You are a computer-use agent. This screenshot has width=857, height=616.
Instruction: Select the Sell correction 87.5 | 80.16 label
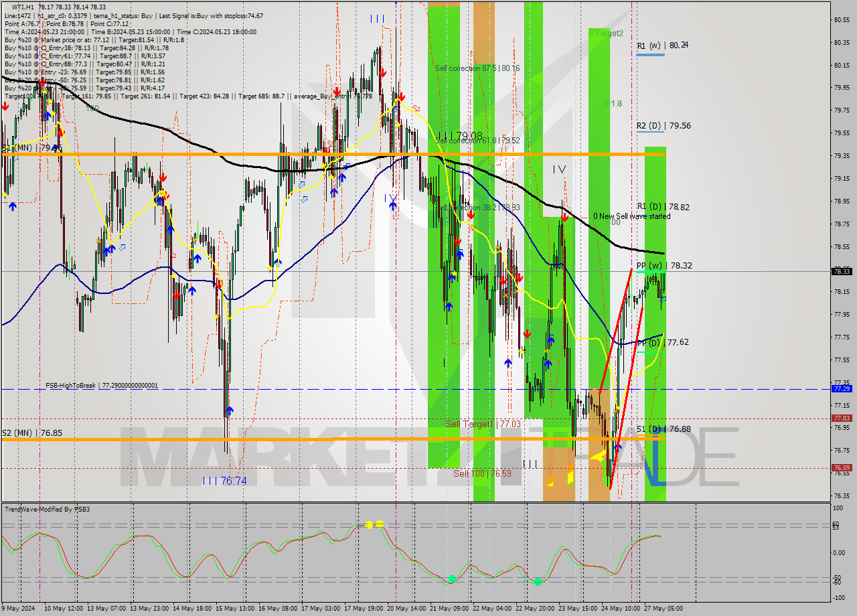[477, 68]
